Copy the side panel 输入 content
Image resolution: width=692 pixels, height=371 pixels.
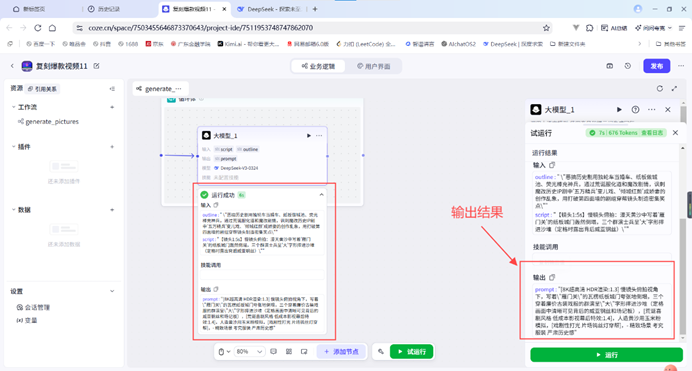552,165
